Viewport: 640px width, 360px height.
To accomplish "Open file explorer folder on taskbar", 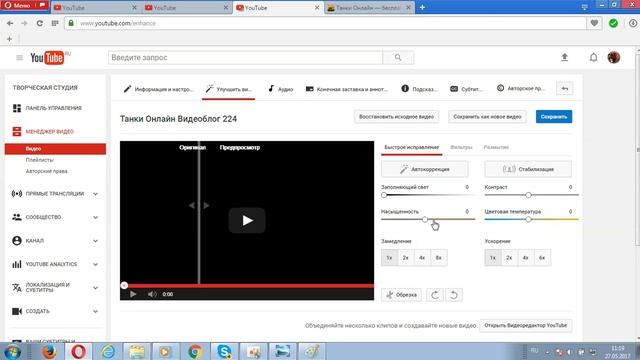I will [137, 351].
